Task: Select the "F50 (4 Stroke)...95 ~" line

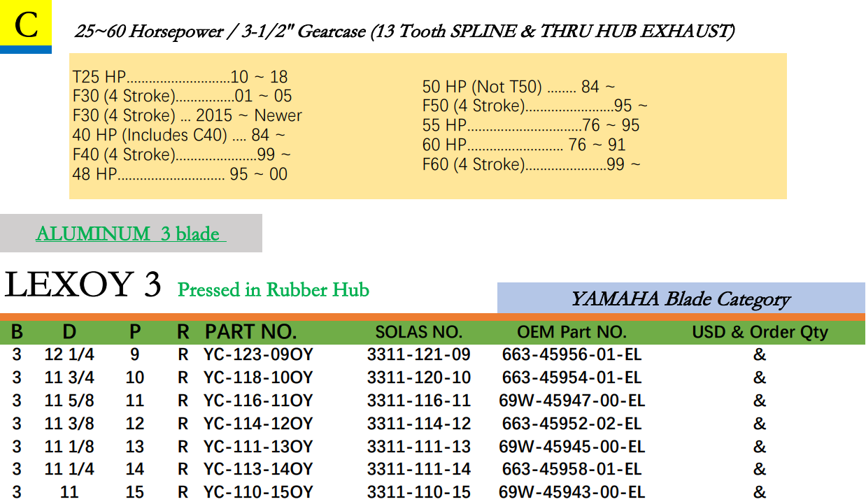Action: pos(535,106)
